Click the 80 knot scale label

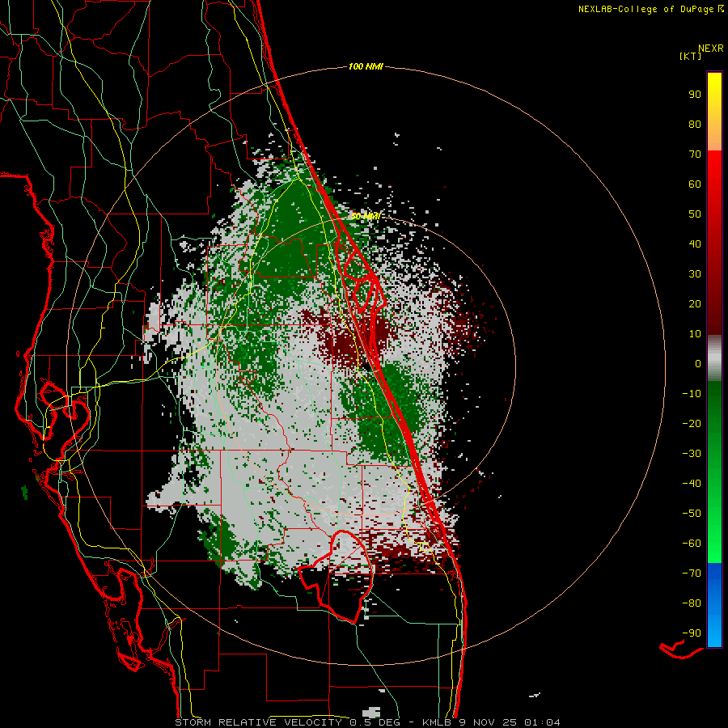(x=695, y=125)
